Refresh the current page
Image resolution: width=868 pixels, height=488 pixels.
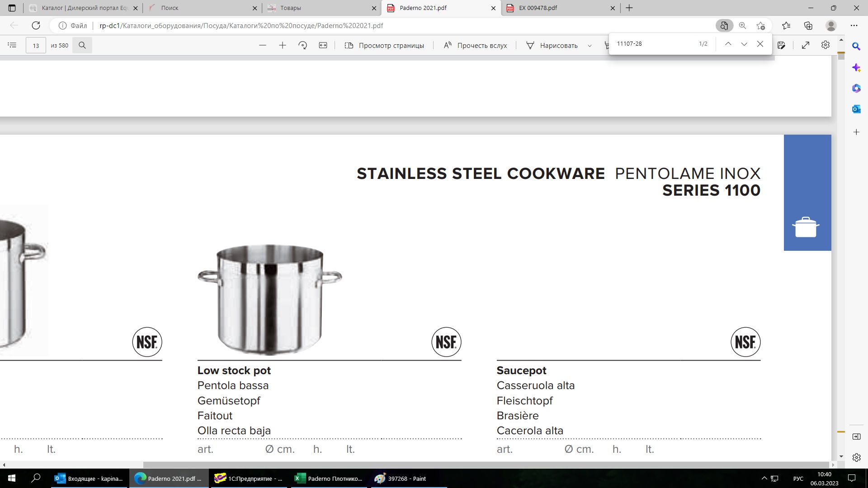tap(36, 25)
